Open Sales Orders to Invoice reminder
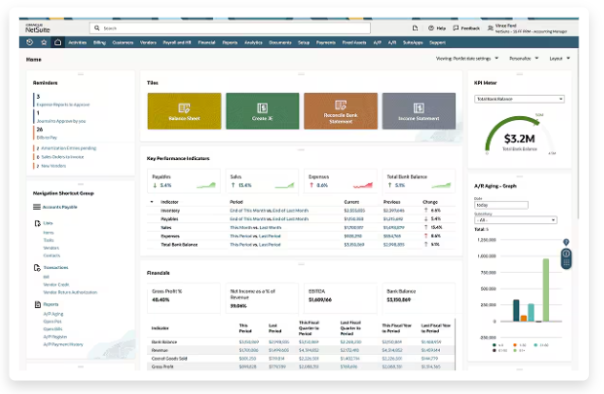The image size is (604, 394). (x=62, y=157)
